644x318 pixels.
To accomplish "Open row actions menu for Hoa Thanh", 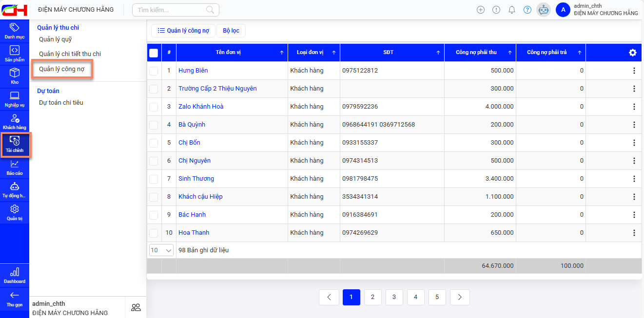I will (634, 233).
